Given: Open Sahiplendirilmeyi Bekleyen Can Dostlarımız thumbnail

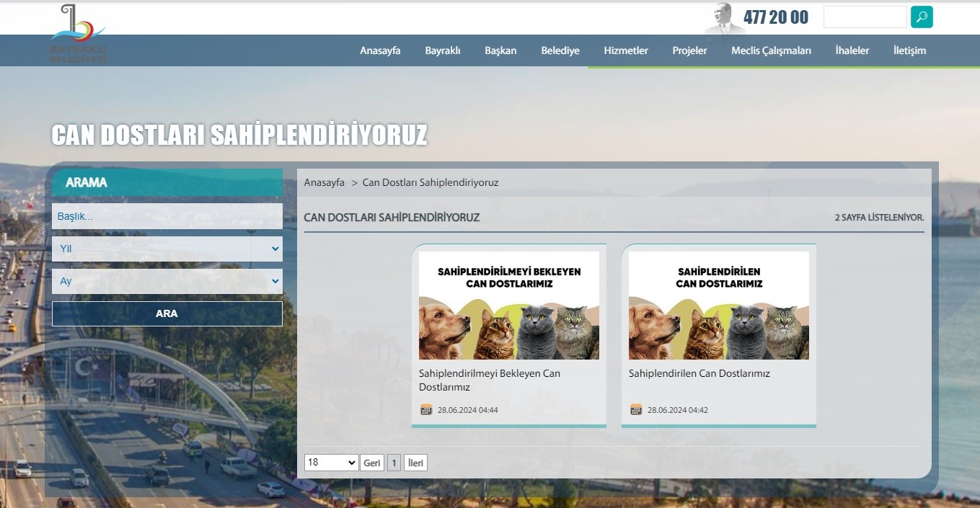Looking at the screenshot, I should [508, 305].
